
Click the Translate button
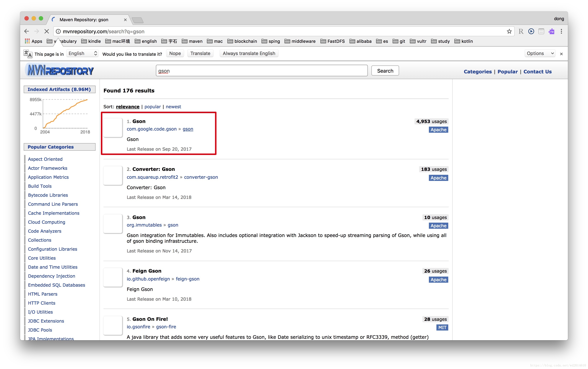pyautogui.click(x=200, y=53)
